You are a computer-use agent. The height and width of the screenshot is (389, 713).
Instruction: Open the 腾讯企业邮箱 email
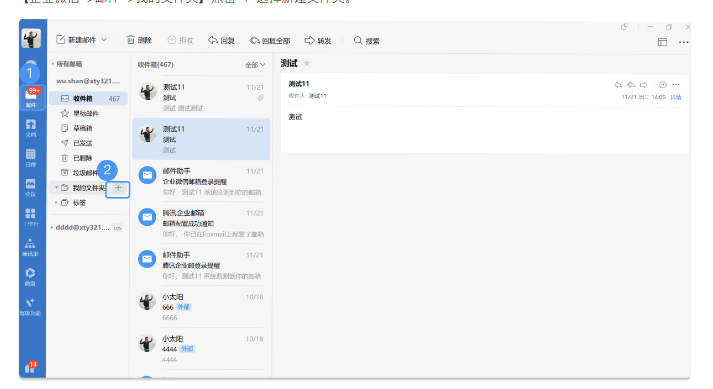coord(201,223)
